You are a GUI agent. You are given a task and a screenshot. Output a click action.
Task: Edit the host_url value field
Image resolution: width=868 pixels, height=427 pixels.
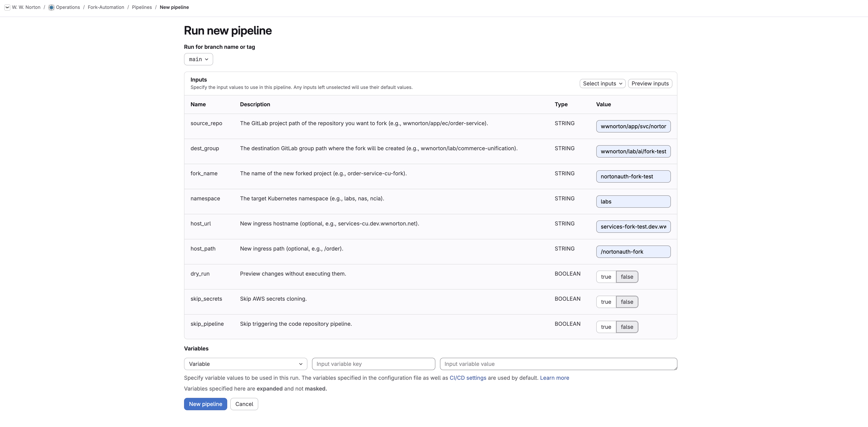click(633, 227)
